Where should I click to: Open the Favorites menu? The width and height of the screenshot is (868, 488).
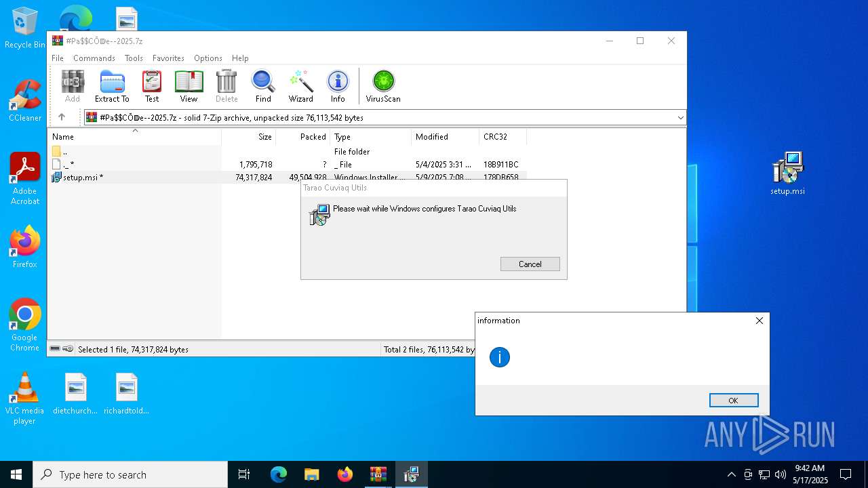click(168, 58)
